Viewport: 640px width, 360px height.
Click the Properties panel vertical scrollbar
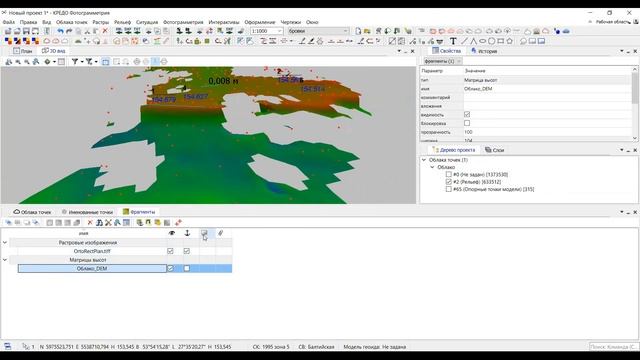635,104
